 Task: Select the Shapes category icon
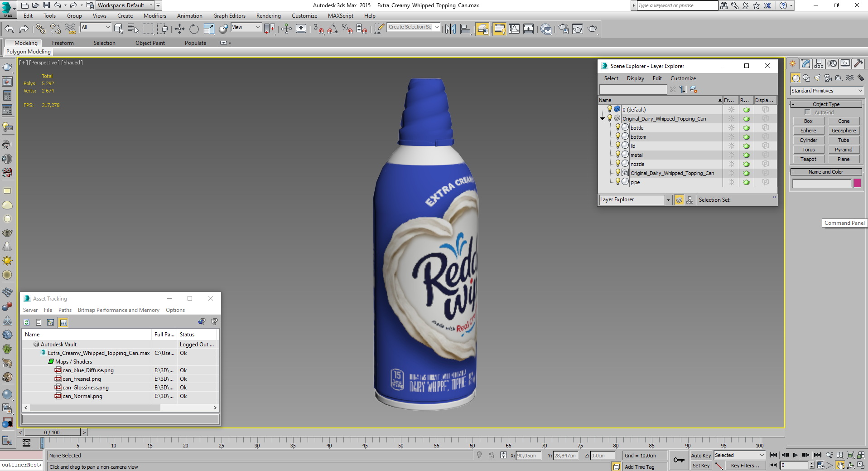tap(806, 78)
